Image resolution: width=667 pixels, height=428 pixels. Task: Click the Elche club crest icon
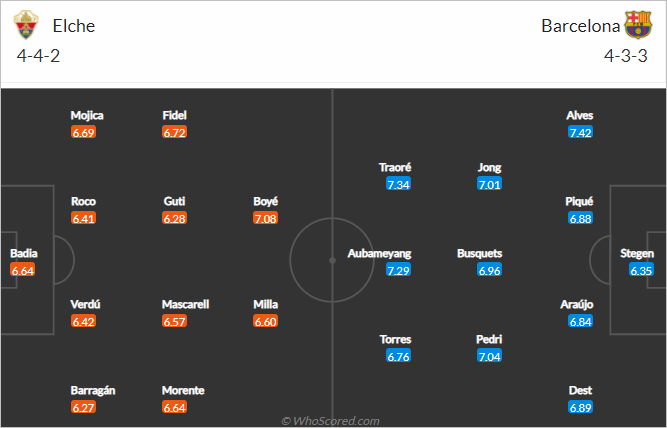click(x=26, y=25)
